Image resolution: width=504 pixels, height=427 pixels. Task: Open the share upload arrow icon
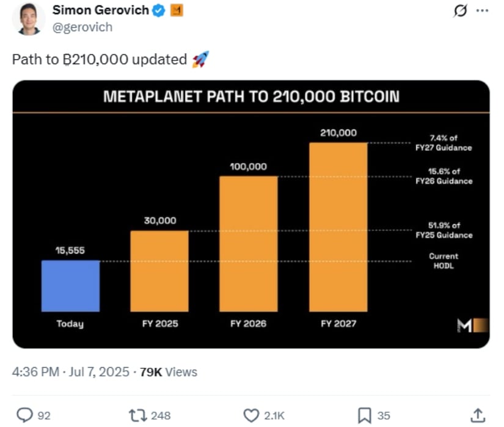click(478, 415)
